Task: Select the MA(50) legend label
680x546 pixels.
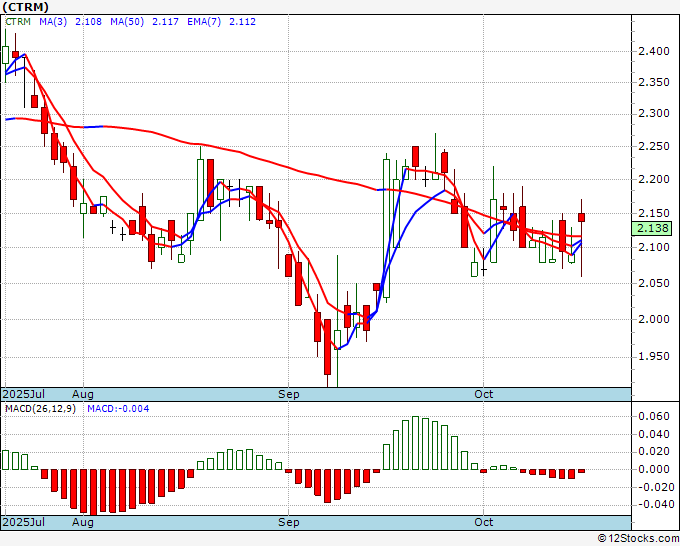Action: (x=127, y=22)
